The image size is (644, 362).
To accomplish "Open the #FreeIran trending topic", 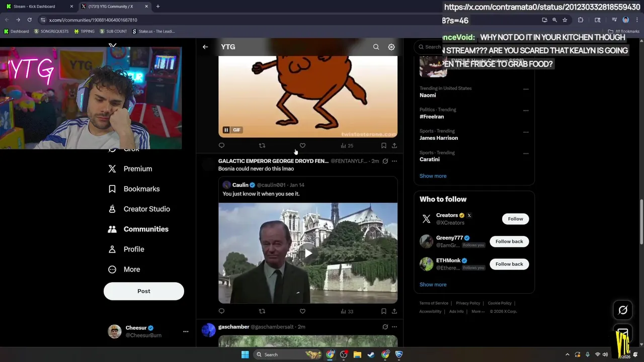I will (432, 117).
